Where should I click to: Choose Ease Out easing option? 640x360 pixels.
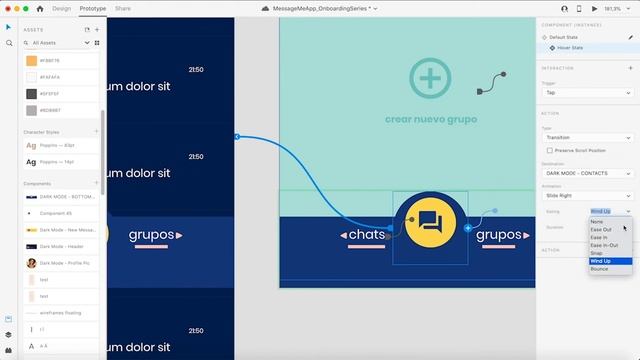click(x=611, y=229)
